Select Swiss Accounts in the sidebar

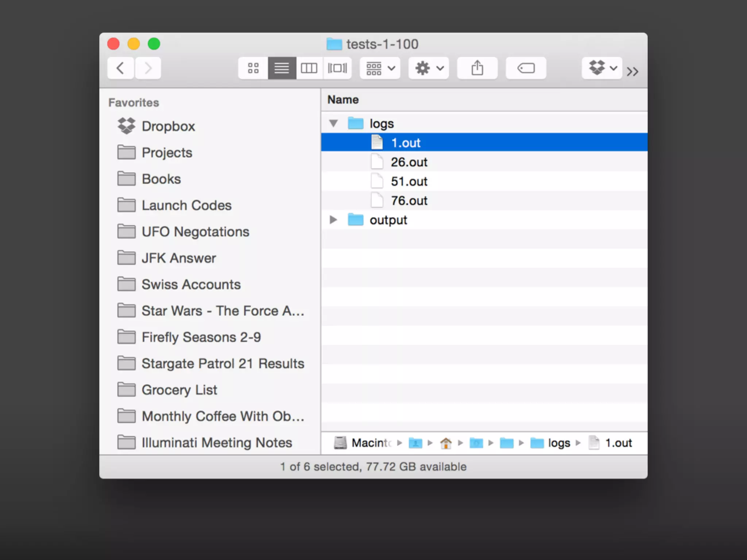[x=191, y=284]
